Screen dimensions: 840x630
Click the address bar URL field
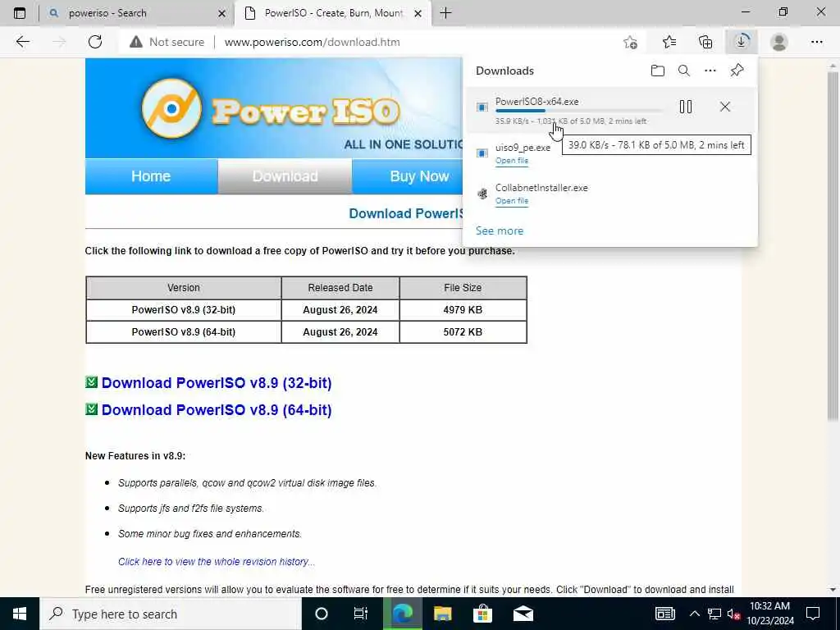312,42
